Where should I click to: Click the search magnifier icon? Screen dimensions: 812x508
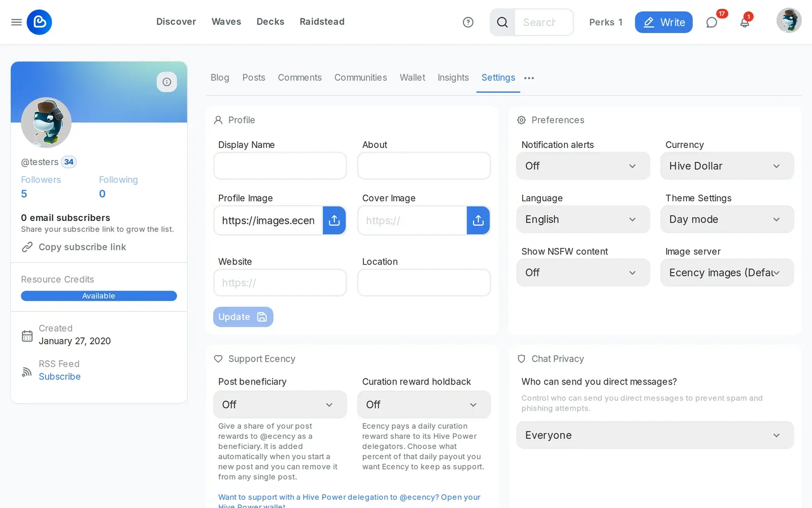(502, 22)
